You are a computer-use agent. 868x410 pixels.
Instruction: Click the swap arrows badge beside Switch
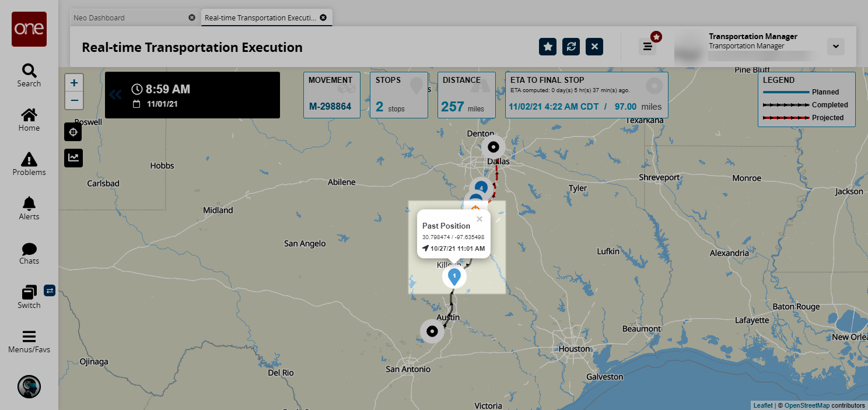pyautogui.click(x=50, y=290)
